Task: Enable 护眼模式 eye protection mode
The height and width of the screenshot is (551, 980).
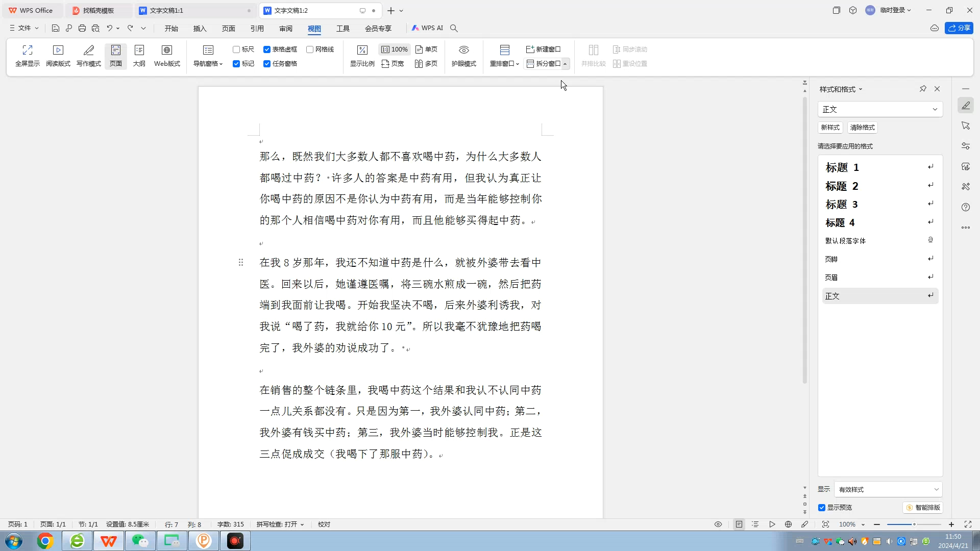Action: 463,55
